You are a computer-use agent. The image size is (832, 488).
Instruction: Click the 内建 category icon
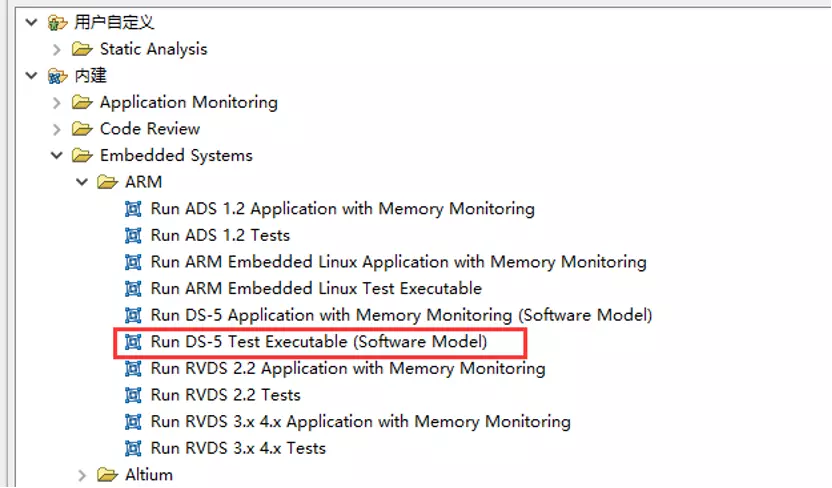pos(57,76)
